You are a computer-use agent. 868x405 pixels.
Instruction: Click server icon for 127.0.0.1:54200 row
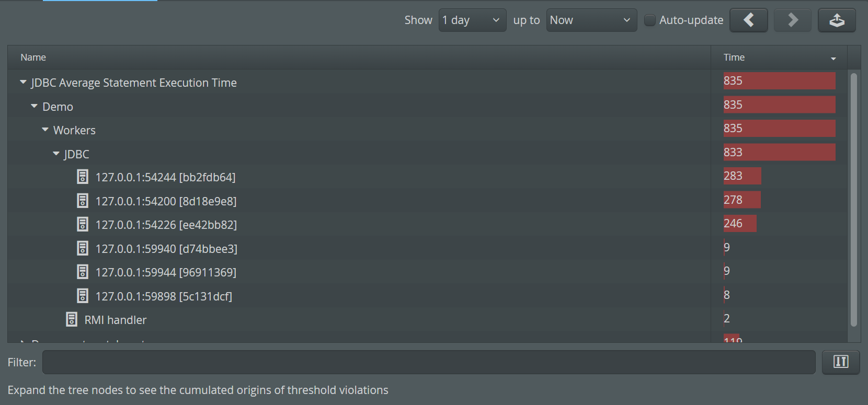point(83,201)
